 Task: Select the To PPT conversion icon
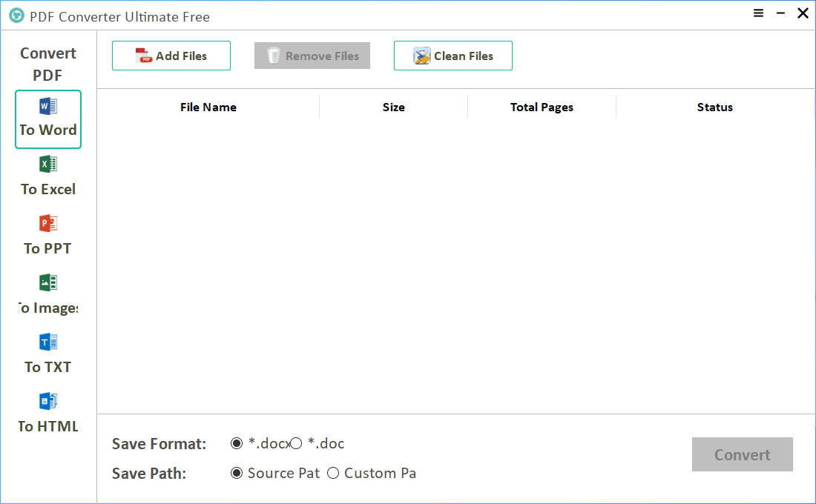pyautogui.click(x=48, y=224)
